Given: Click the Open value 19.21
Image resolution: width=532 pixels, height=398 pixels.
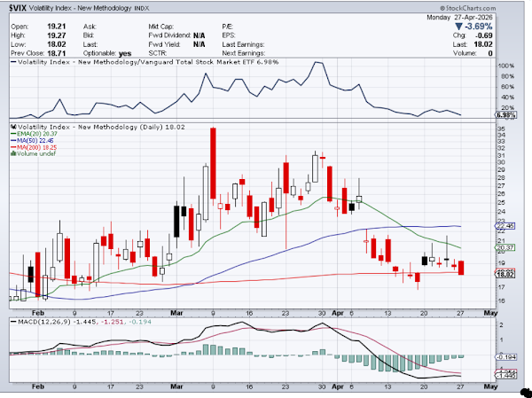Looking at the screenshot, I should click(x=57, y=27).
